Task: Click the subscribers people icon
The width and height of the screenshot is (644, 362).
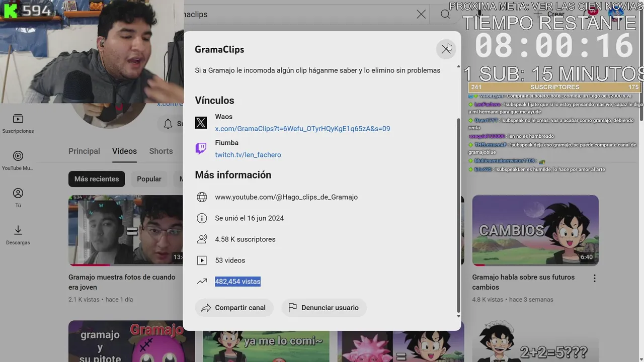Action: pyautogui.click(x=202, y=239)
